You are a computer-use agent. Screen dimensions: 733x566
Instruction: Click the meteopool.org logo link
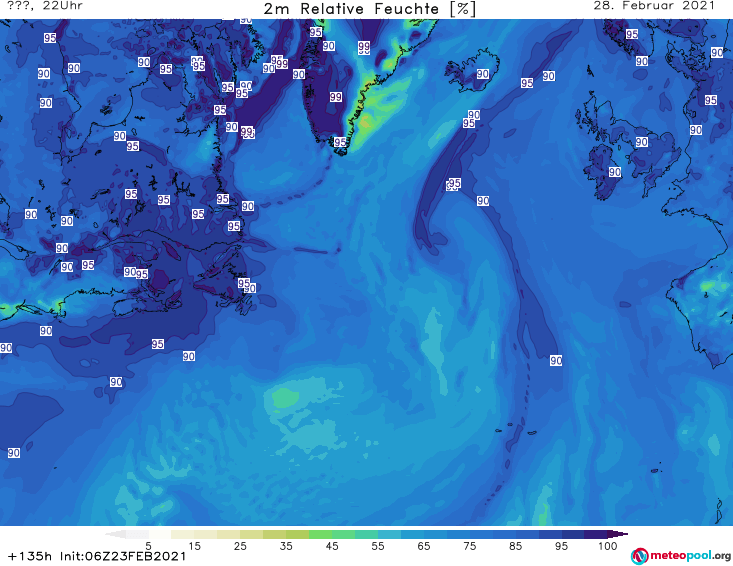tap(681, 556)
